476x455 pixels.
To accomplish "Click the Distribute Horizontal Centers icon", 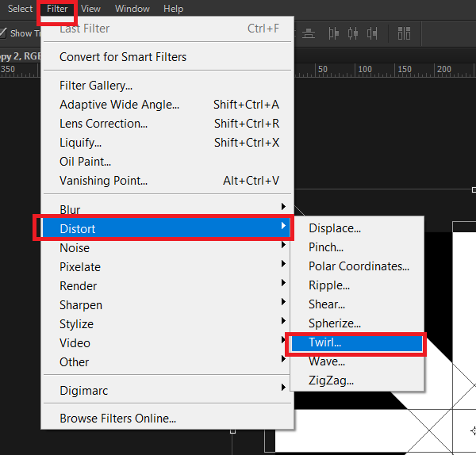I will pos(352,33).
